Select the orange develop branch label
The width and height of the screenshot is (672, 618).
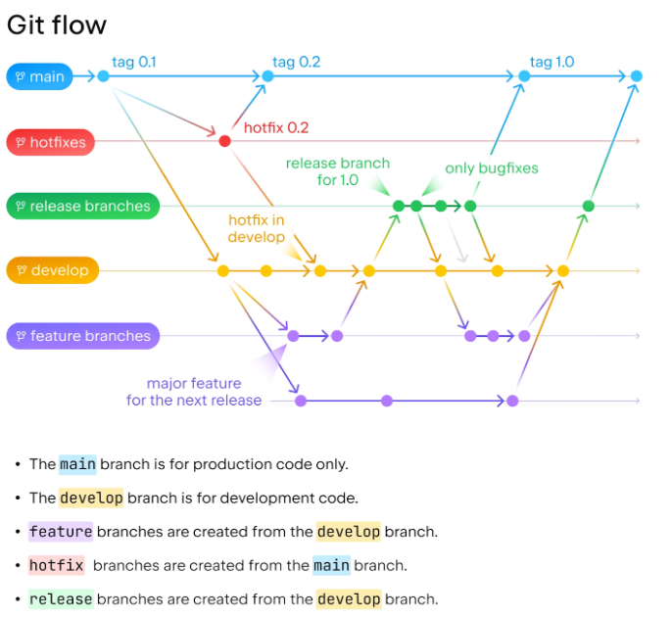[53, 270]
